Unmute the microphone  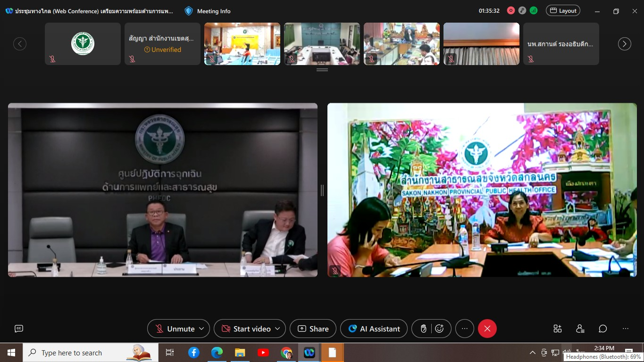(176, 329)
